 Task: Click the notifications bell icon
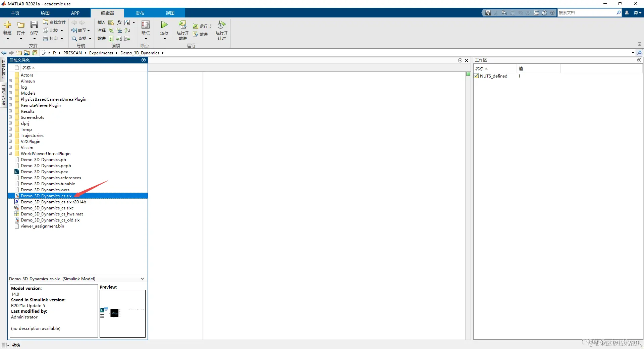tap(627, 13)
